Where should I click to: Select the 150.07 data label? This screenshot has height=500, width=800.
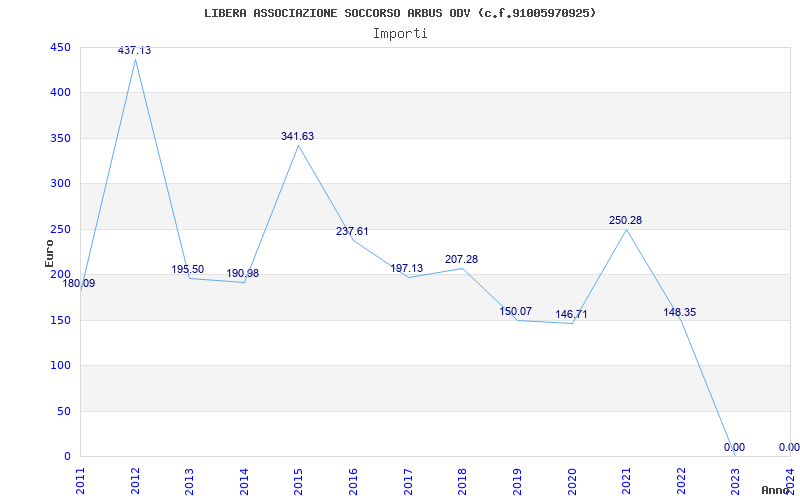pyautogui.click(x=515, y=311)
